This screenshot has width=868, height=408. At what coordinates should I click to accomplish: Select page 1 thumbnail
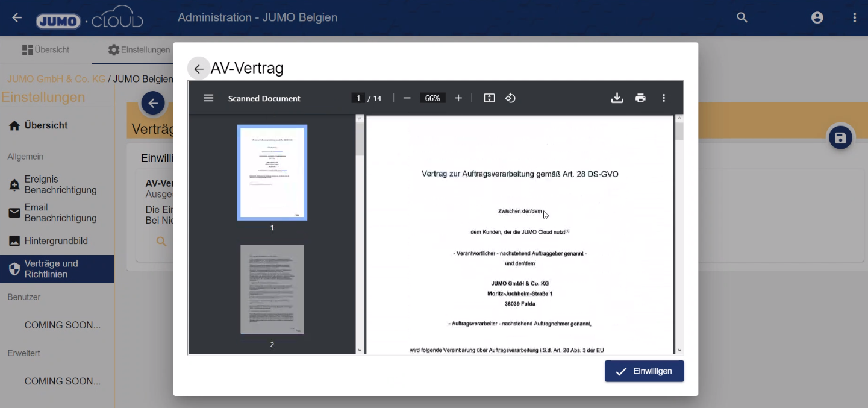272,172
